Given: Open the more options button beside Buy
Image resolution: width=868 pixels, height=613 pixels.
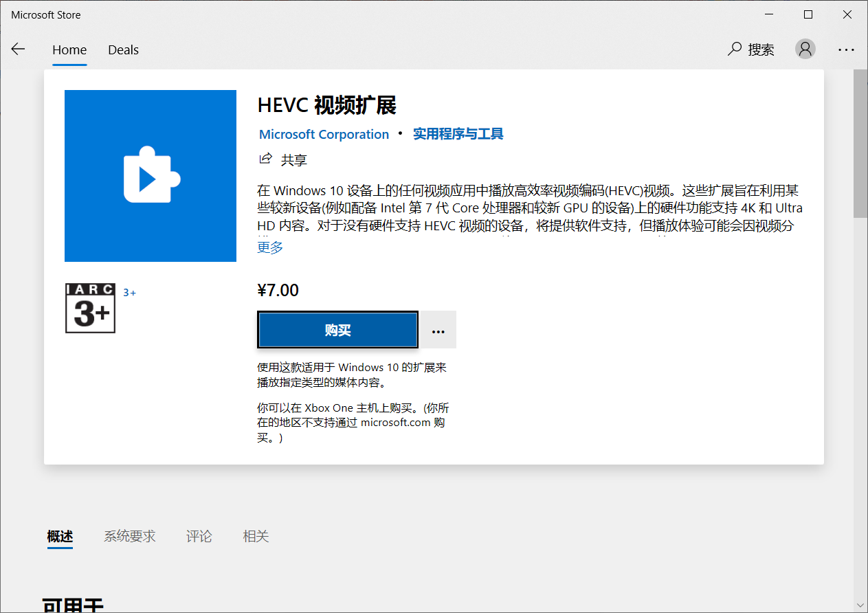Looking at the screenshot, I should 438,330.
